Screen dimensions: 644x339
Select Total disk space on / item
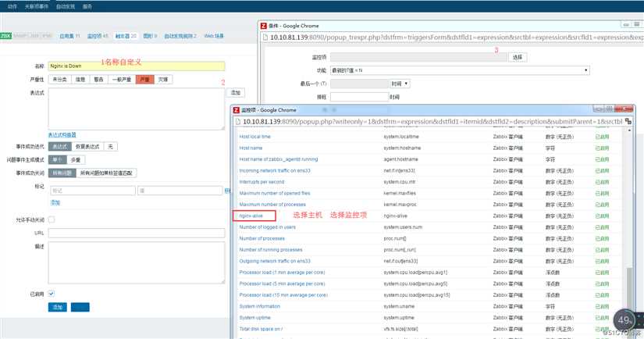tap(261, 329)
